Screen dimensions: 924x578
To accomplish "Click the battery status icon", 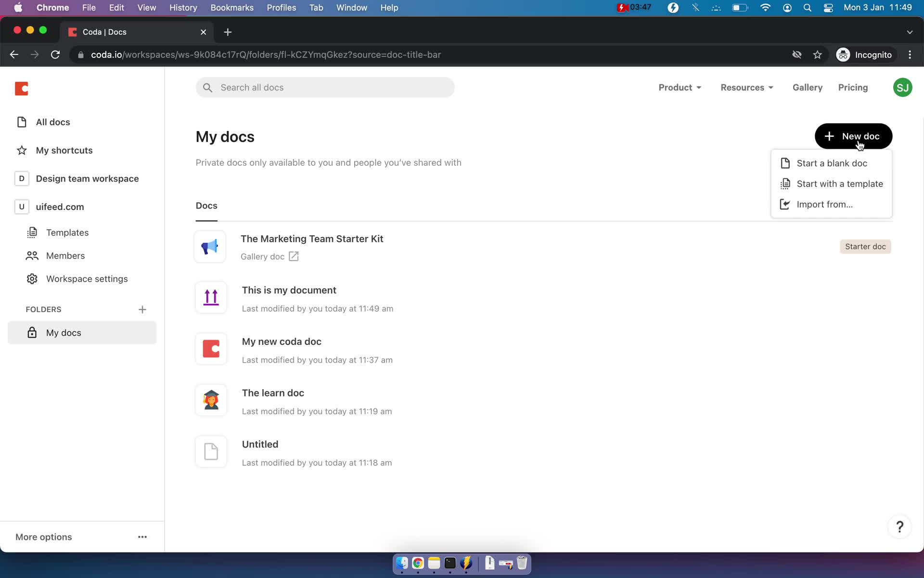I will pyautogui.click(x=740, y=8).
